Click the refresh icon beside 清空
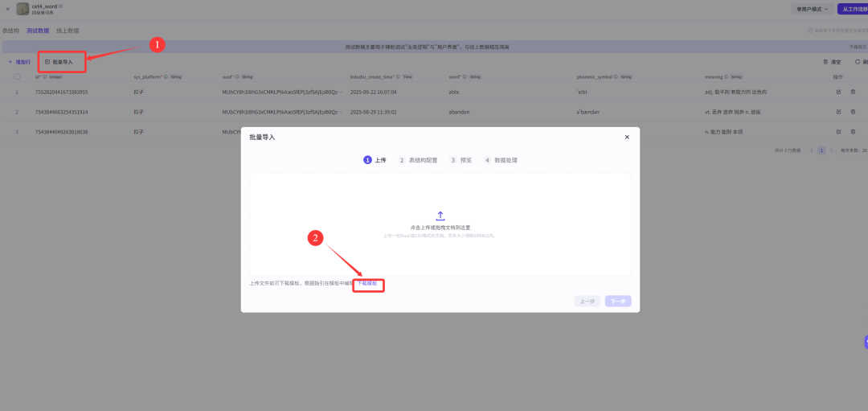The width and height of the screenshot is (868, 411). [858, 62]
